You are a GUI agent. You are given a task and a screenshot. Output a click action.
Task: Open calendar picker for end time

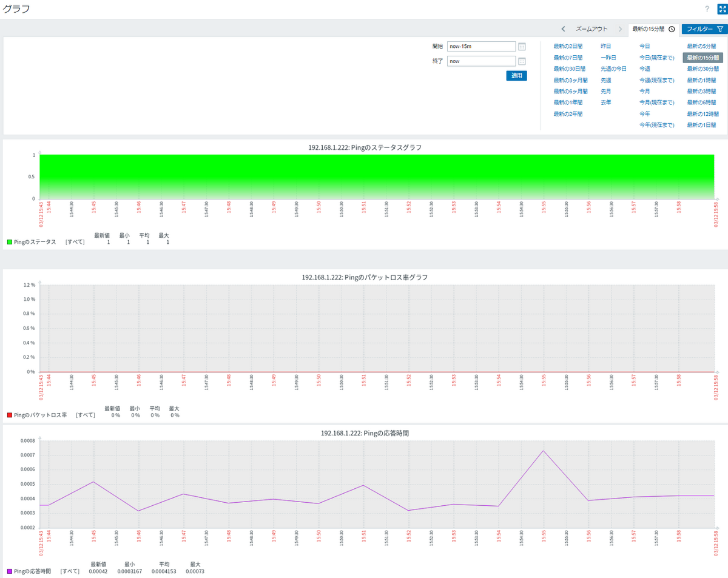(522, 61)
